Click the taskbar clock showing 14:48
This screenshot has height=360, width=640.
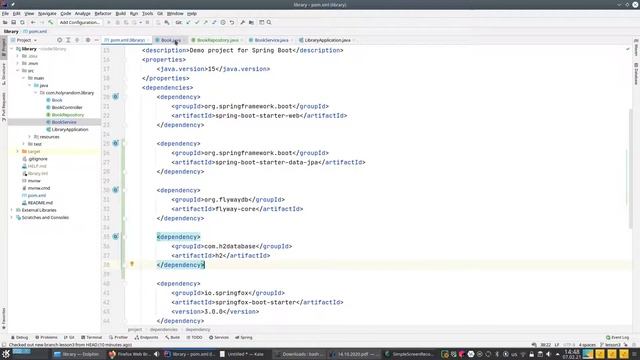coord(572,354)
